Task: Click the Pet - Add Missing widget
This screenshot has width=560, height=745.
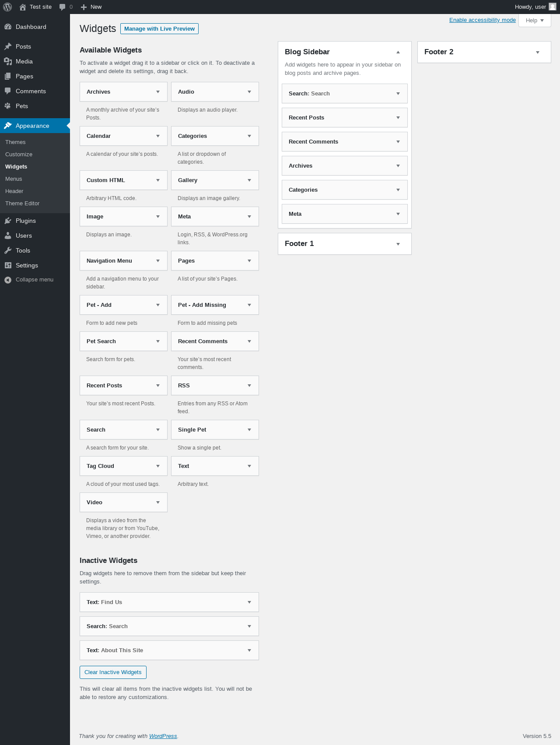Action: point(215,305)
